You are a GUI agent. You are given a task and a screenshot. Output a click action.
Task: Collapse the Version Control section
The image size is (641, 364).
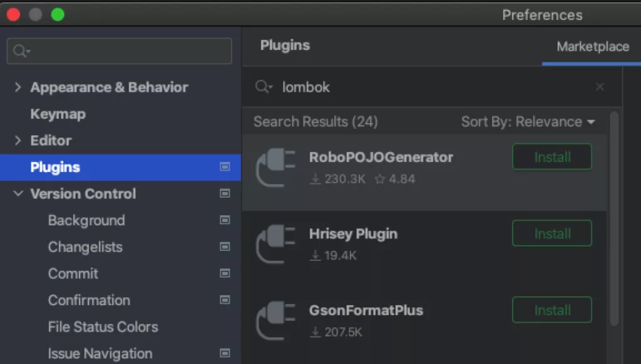click(18, 193)
